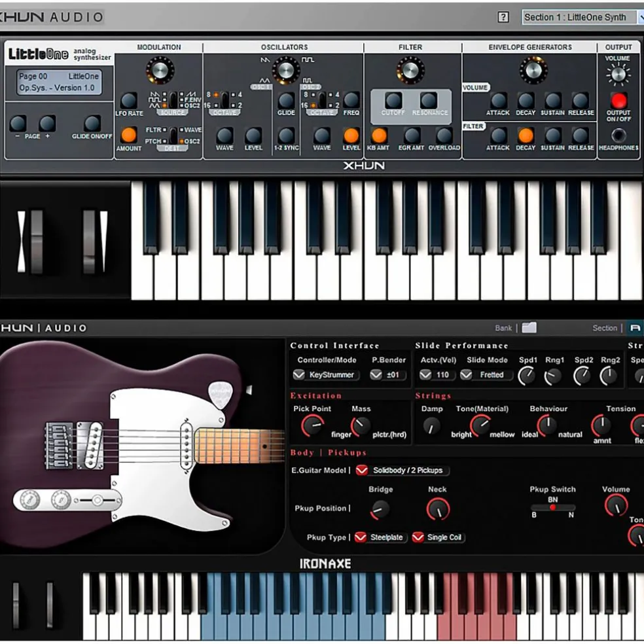This screenshot has width=644, height=644.
Task: Open the Single Coil pickup type dropdown
Action: click(x=438, y=537)
